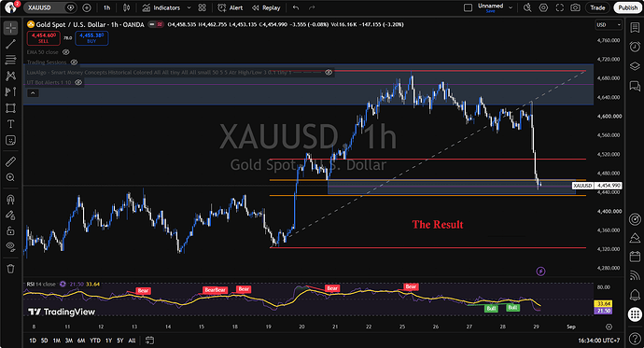Viewport: 644px width, 348px height.
Task: Click the trash remove objects icon
Action: (10, 269)
